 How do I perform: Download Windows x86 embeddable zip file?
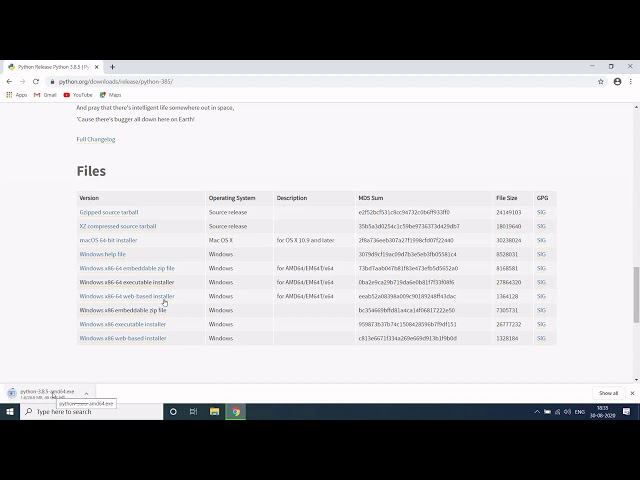pos(123,310)
